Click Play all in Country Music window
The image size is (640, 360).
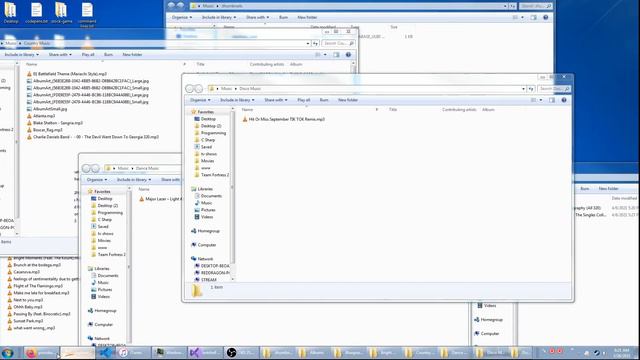point(88,55)
